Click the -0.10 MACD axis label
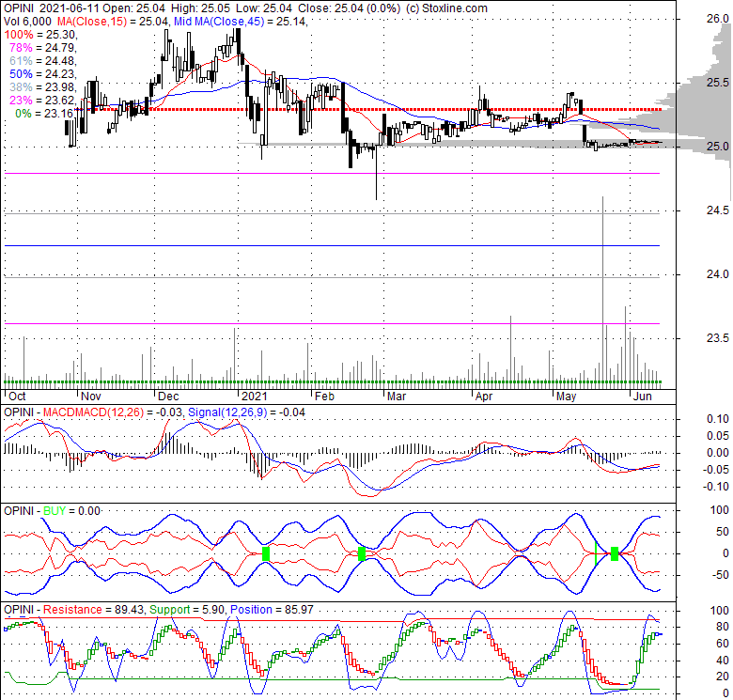 [716, 487]
